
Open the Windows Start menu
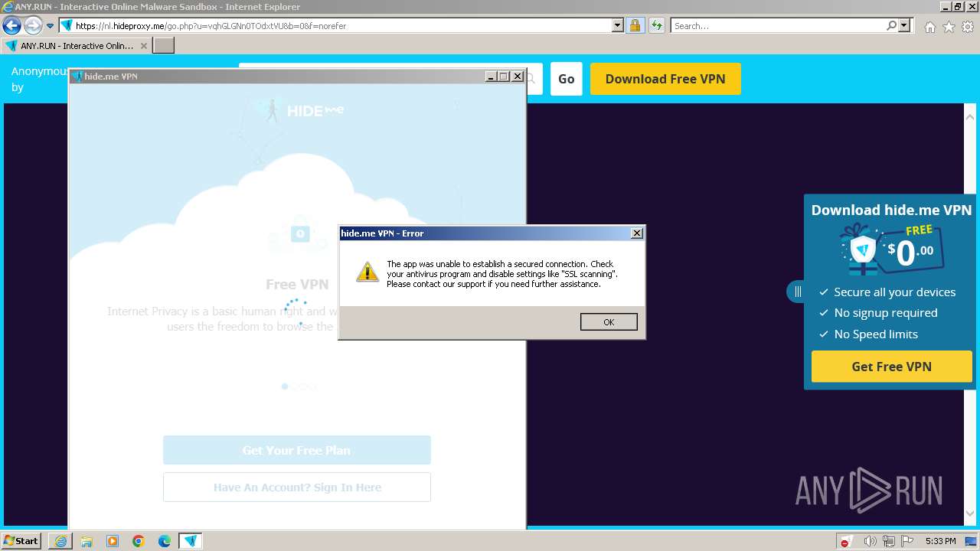click(21, 541)
